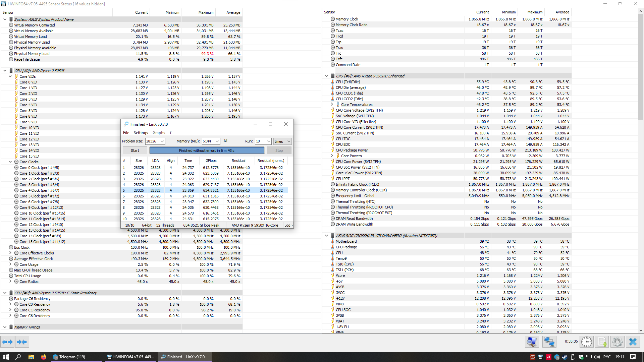This screenshot has width=644, height=362.
Task: Click the expand columns blue arrows icon
Action: (7, 342)
